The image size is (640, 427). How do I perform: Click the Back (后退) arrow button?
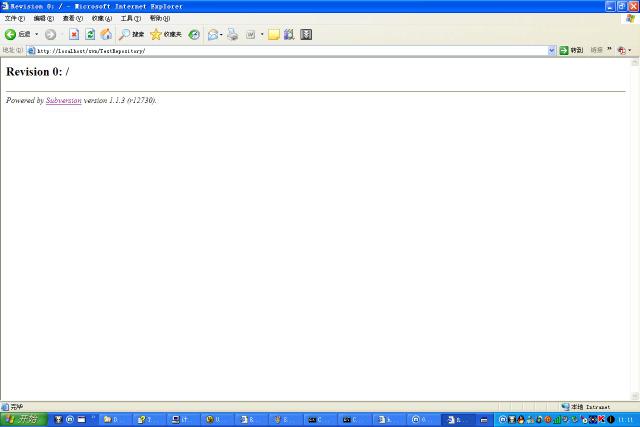pyautogui.click(x=11, y=34)
